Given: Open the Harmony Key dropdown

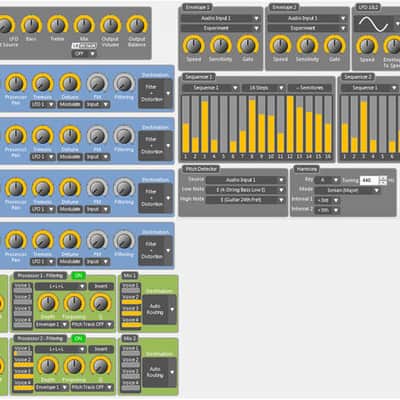Looking at the screenshot, I should pos(327,180).
